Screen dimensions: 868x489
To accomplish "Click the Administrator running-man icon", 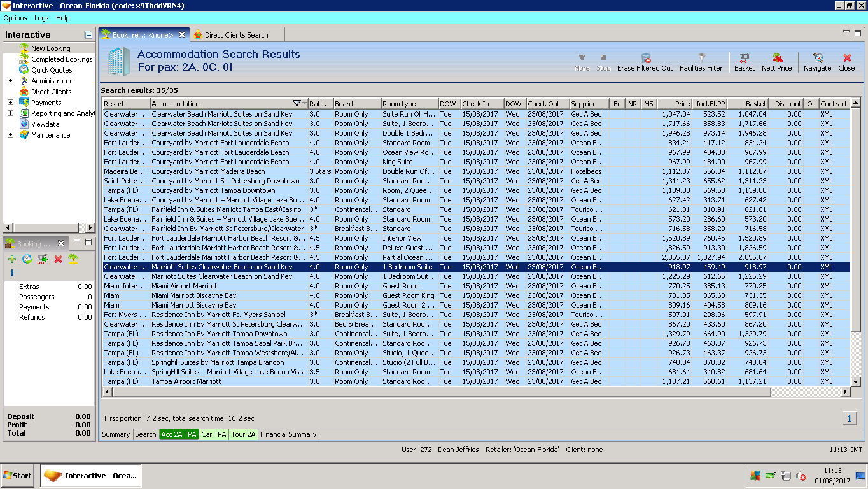I will coord(24,81).
